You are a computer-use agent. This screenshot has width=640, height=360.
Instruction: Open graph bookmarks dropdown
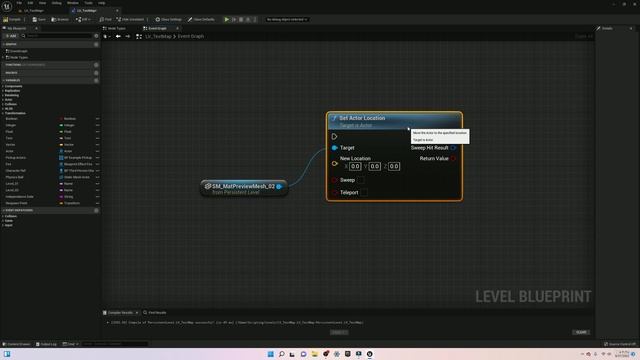pyautogui.click(x=107, y=36)
